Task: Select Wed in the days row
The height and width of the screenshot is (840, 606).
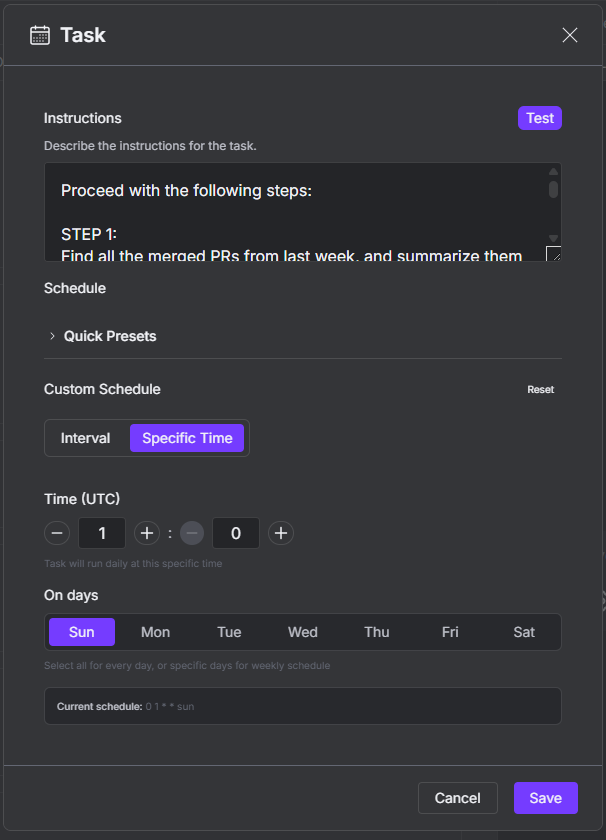Action: 302,631
